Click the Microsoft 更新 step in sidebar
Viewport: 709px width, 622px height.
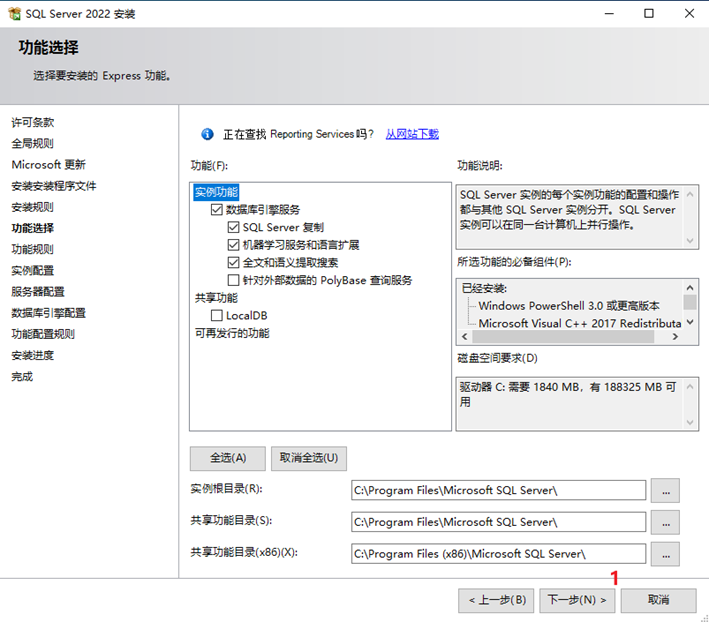pyautogui.click(x=48, y=165)
